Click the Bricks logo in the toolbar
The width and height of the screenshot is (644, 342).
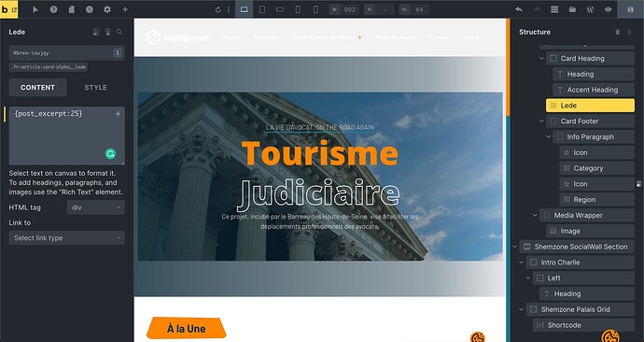9,9
